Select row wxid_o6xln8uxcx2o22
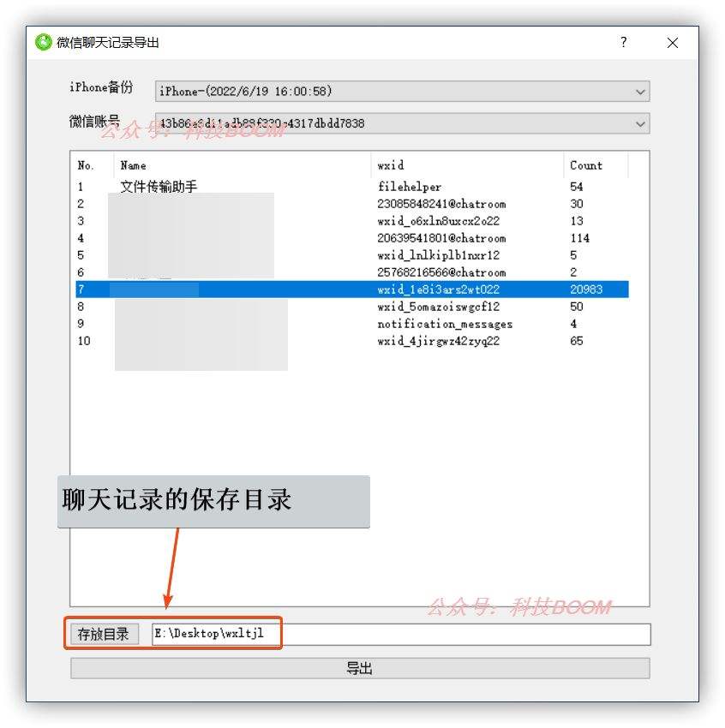This screenshot has width=725, height=728. tap(352, 221)
